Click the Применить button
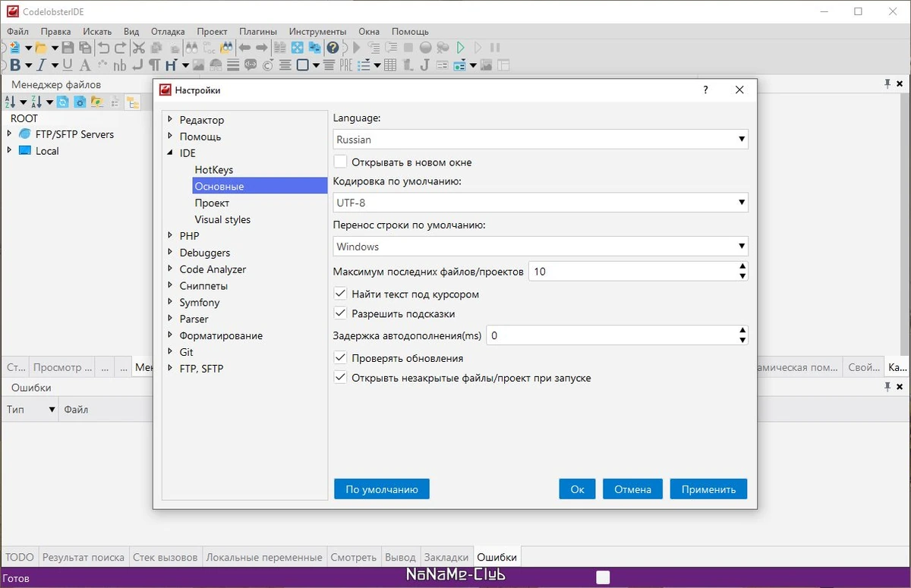911x588 pixels. tap(709, 489)
